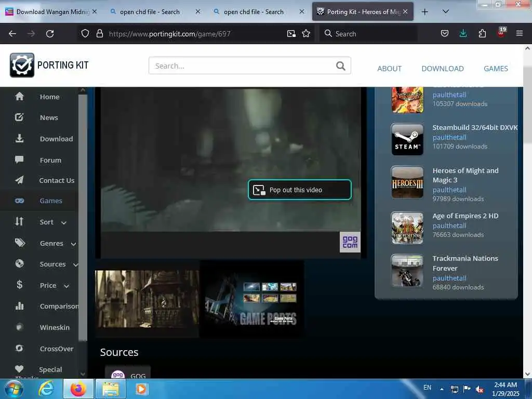Screen dimensions: 532x399
Task: Click the muted volume tray icon
Action: click(x=480, y=389)
